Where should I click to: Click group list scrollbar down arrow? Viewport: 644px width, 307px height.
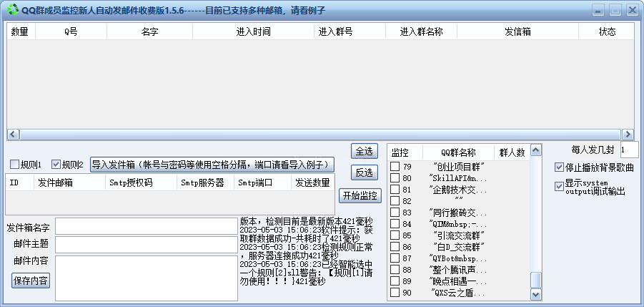point(535,295)
